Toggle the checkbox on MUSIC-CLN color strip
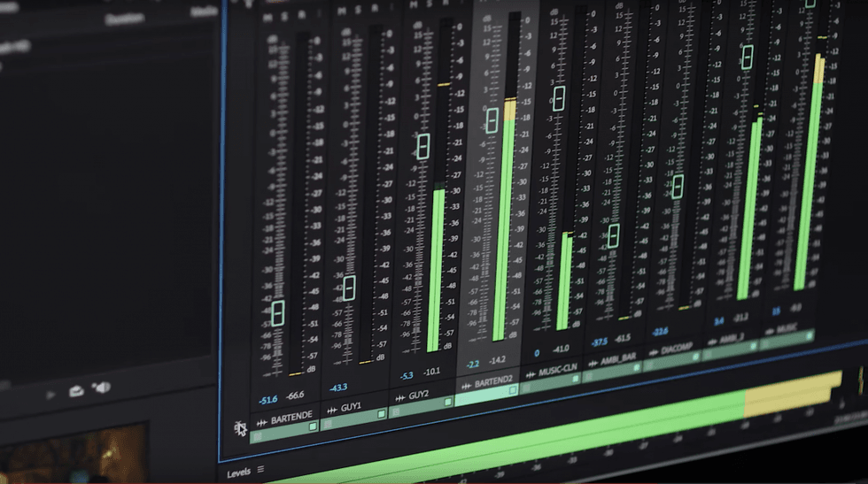The width and height of the screenshot is (868, 484). tap(576, 379)
